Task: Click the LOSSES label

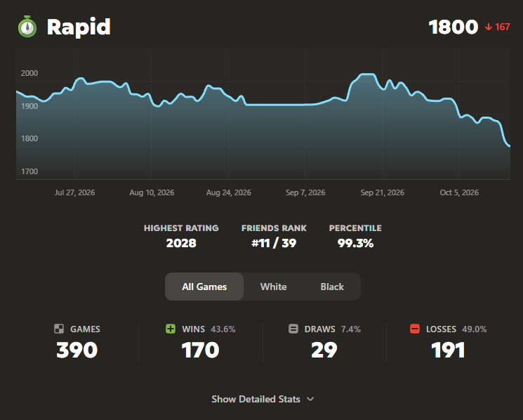Action: pos(441,329)
